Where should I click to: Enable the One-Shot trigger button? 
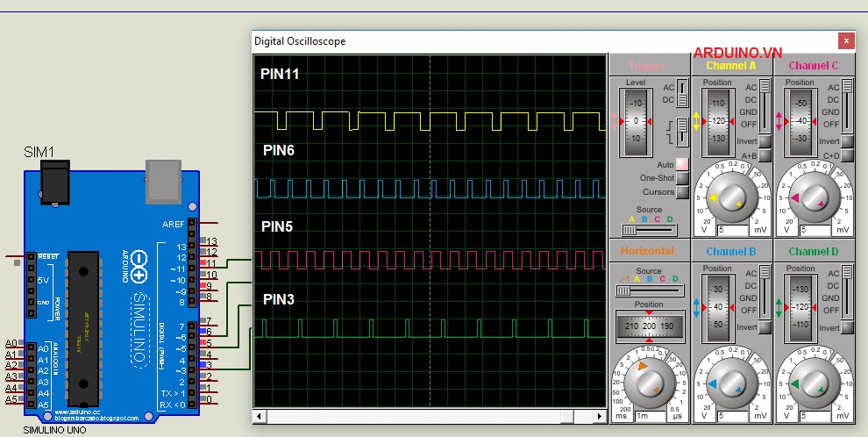(681, 179)
